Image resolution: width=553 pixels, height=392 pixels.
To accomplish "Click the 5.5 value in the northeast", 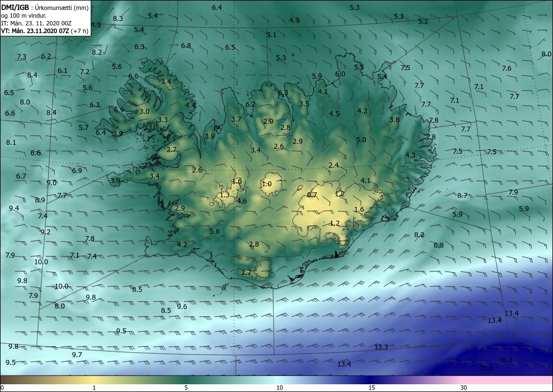I will [359, 67].
